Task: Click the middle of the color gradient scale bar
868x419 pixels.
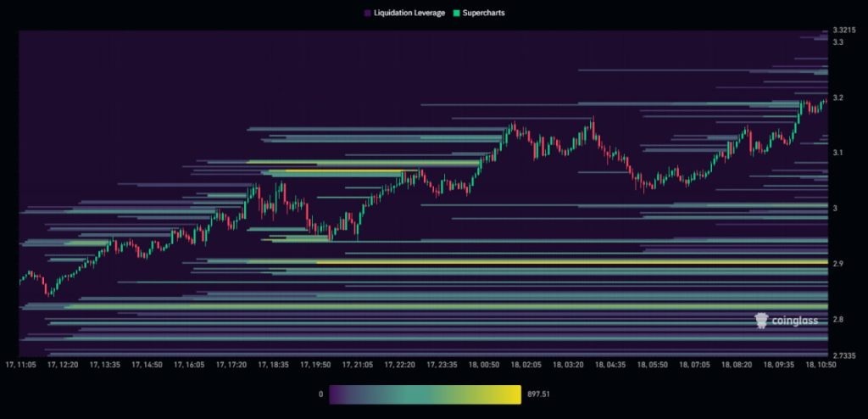Action: (425, 394)
